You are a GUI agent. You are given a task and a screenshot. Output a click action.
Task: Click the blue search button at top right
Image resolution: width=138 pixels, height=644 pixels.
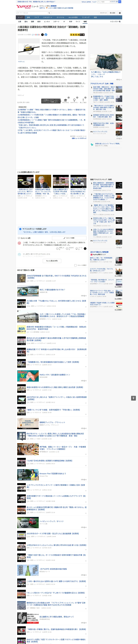pos(120,2)
